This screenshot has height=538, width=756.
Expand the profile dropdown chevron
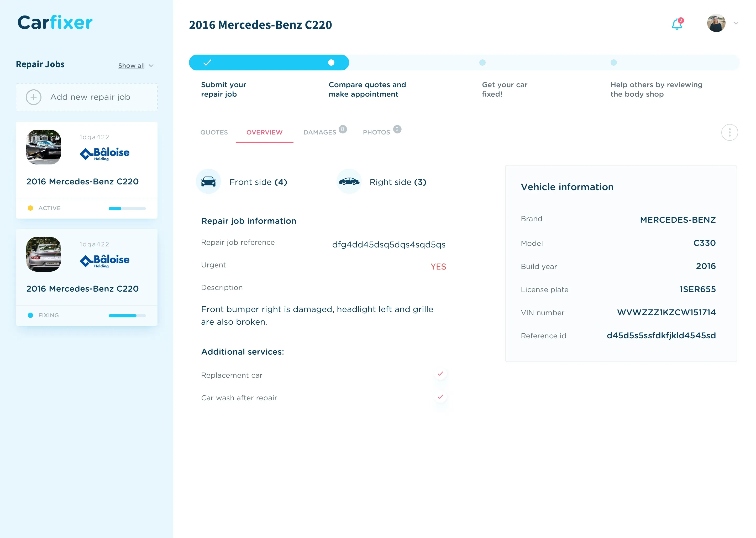pos(736,23)
